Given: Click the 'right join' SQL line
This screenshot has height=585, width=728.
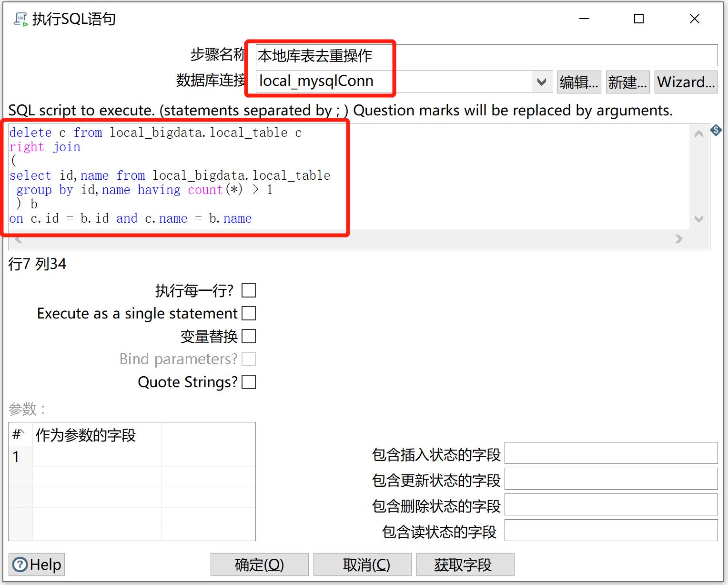Looking at the screenshot, I should 45,147.
